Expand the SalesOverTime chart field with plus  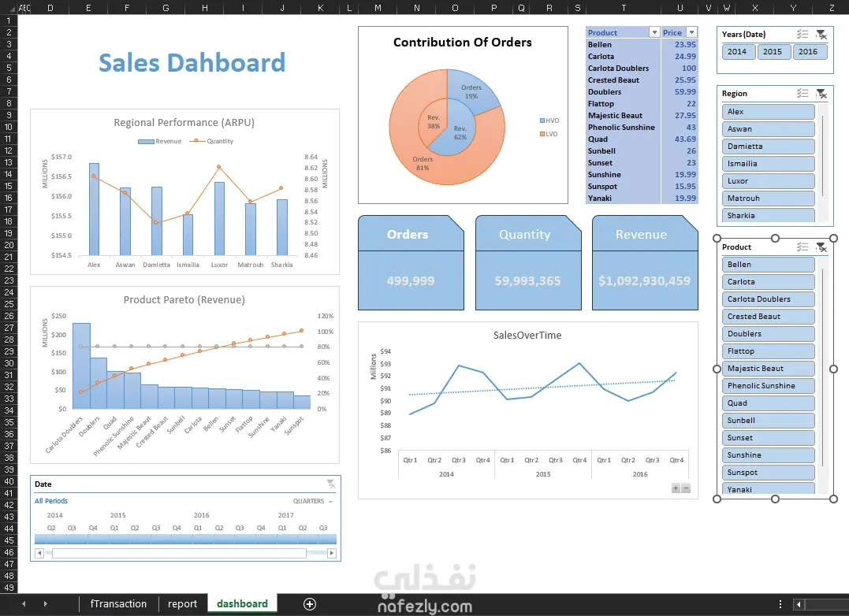pos(676,488)
